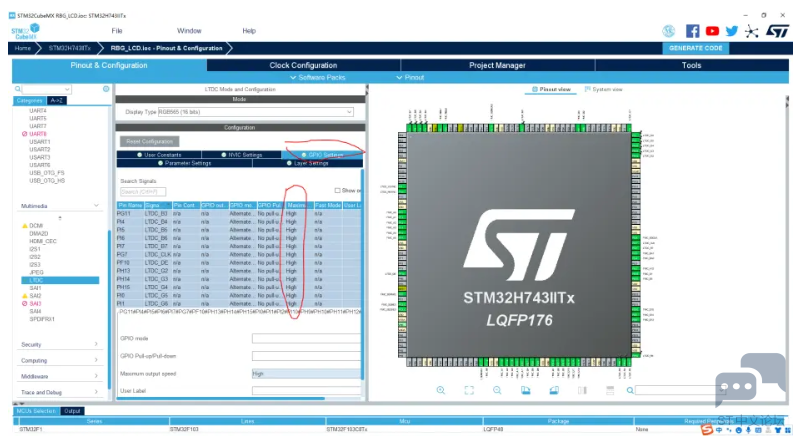Switch to Clock Configuration tab
Screen dimensions: 794x436
(303, 65)
